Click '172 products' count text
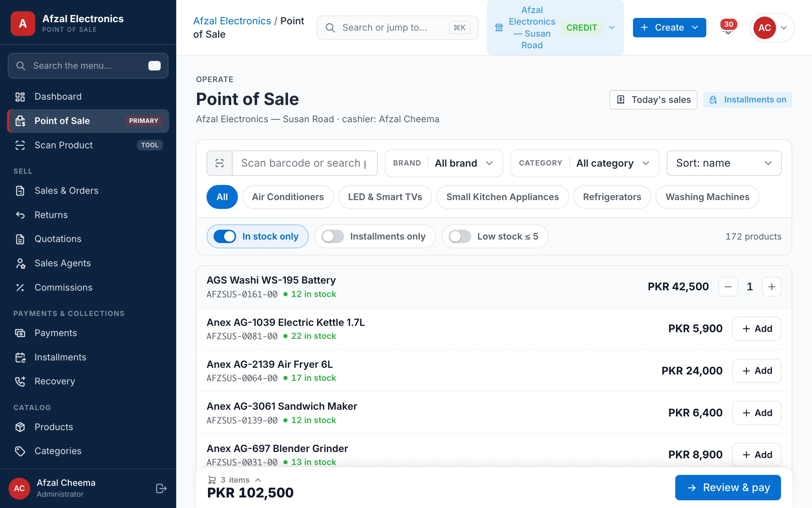812x508 pixels. (753, 236)
